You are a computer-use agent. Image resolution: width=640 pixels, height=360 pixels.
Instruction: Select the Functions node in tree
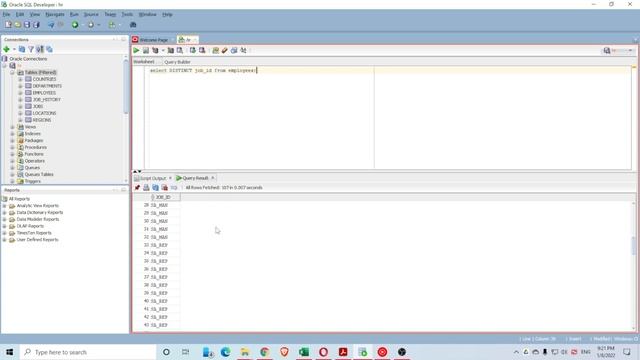(34, 154)
